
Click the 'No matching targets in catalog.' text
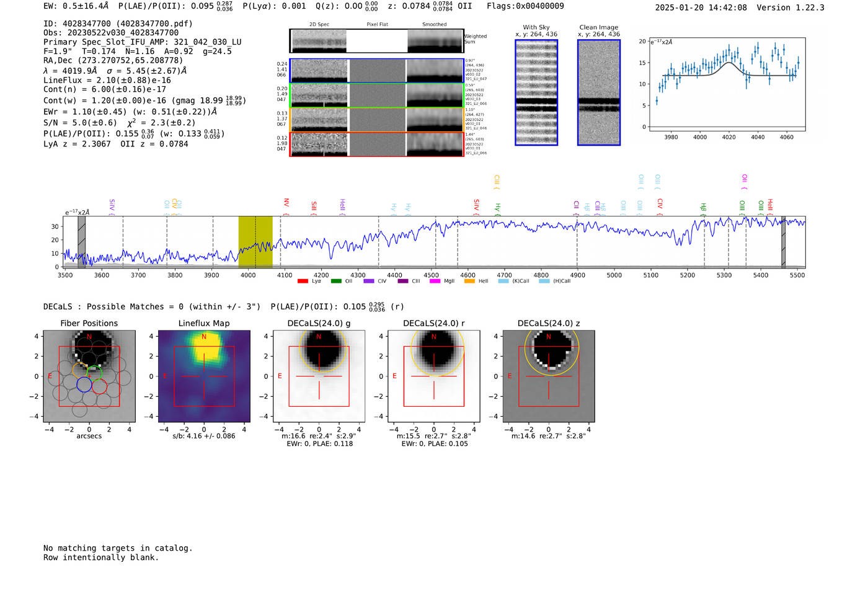(118, 548)
